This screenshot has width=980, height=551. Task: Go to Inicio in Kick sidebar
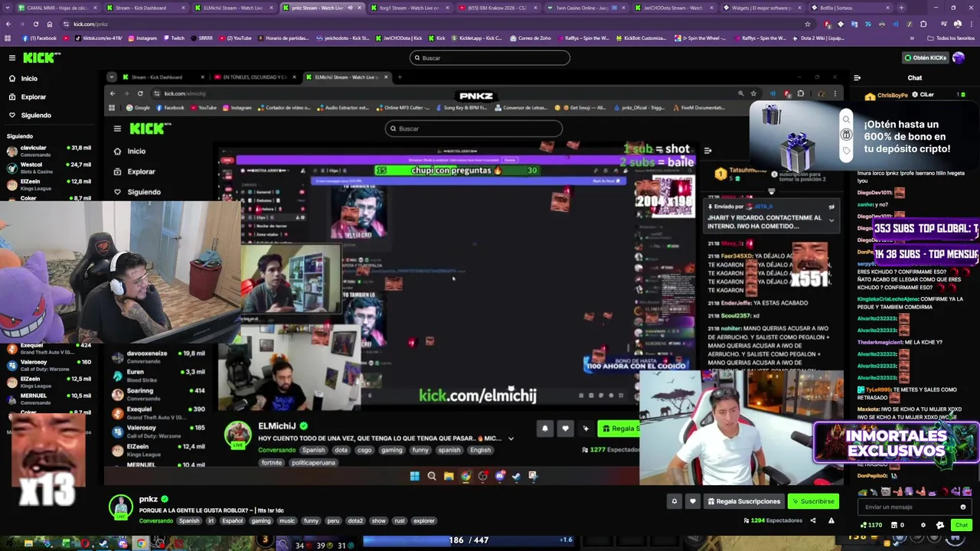pyautogui.click(x=29, y=78)
